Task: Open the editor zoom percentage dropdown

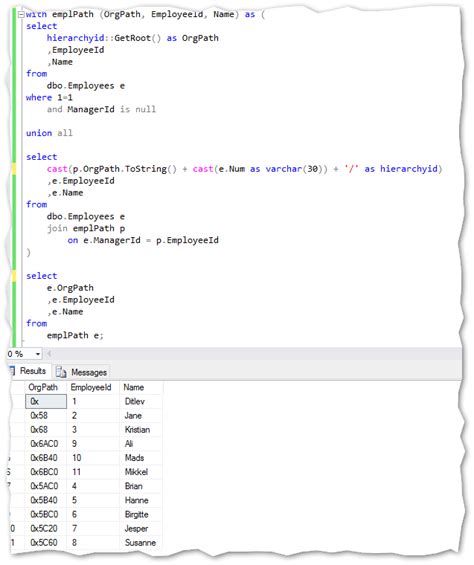Action: pyautogui.click(x=37, y=354)
